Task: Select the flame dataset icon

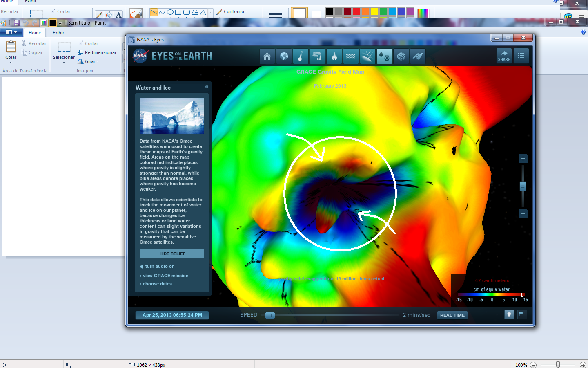Action: pos(334,56)
